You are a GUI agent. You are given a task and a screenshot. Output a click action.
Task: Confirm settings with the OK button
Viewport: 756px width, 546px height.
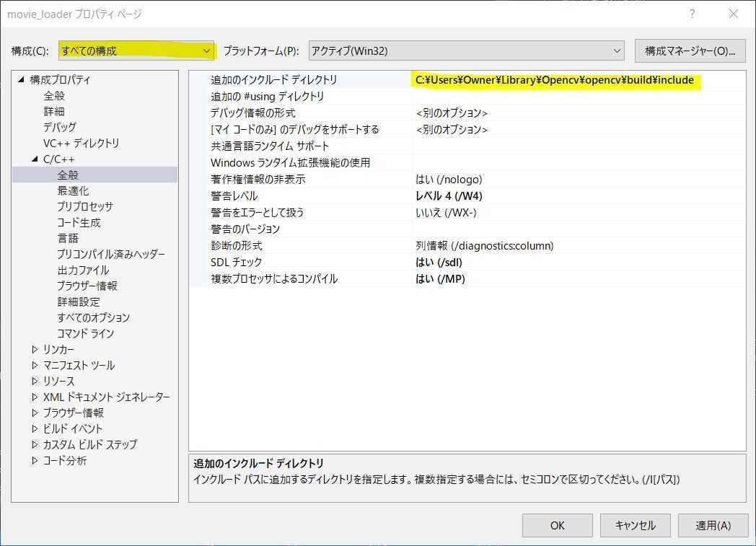click(557, 525)
